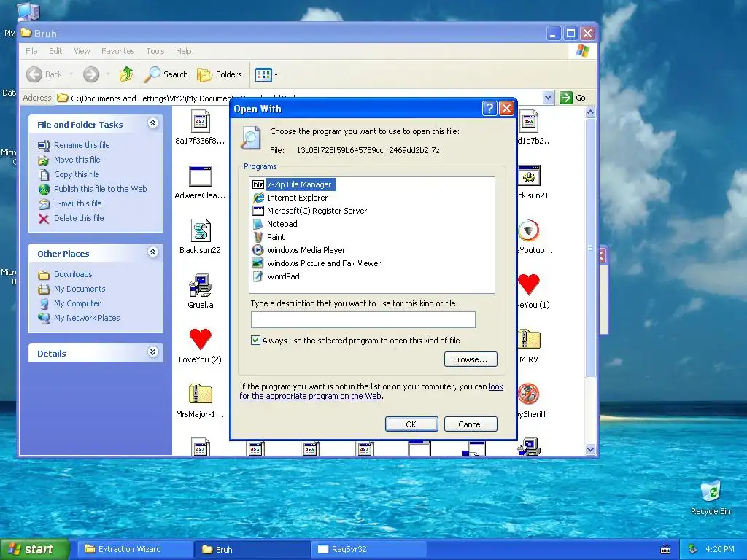Open the Windows Start menu

coord(34,549)
